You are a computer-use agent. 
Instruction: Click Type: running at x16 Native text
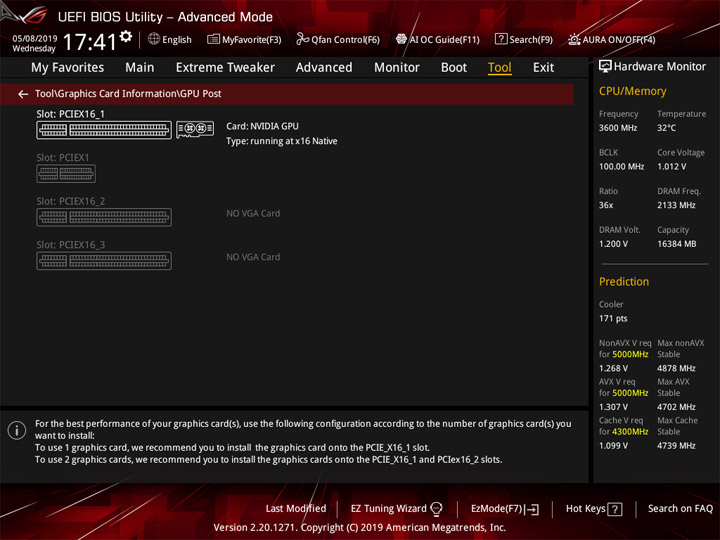tap(281, 141)
